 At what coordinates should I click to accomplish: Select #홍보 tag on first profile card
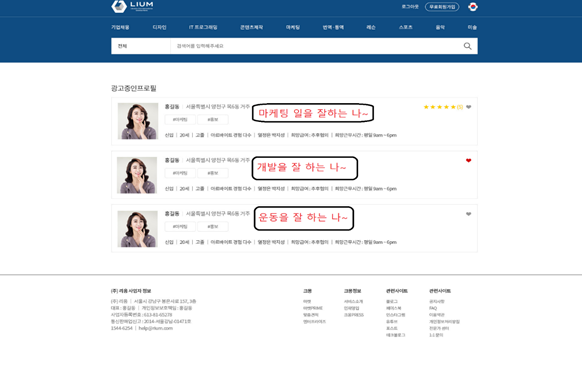[x=213, y=120]
